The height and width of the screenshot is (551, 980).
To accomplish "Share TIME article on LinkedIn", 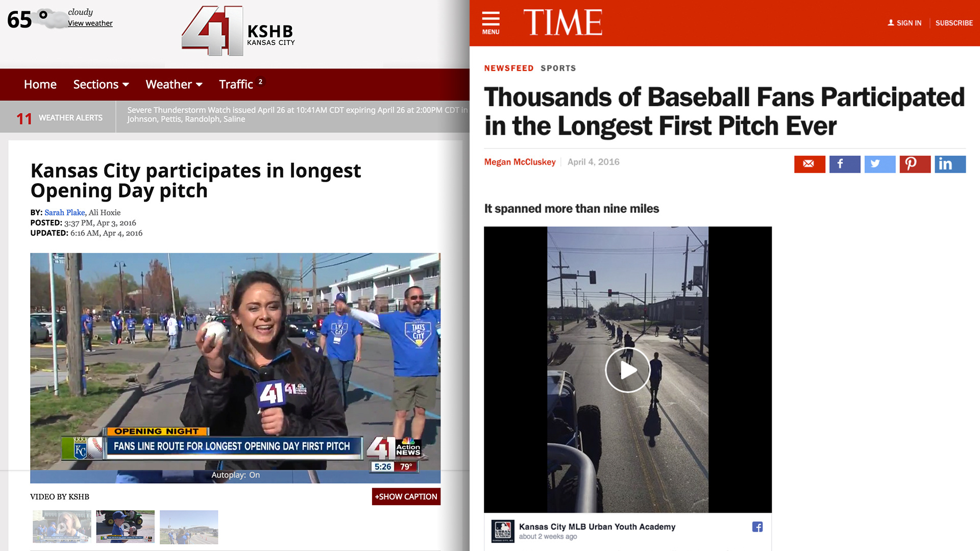I will (x=950, y=164).
